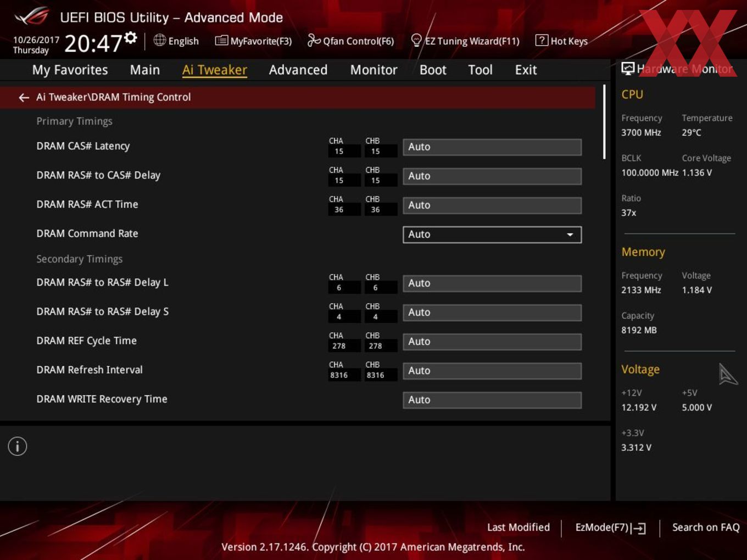Click the DRAM REF Cycle Time field
Screen dimensions: 747x560
pos(492,341)
